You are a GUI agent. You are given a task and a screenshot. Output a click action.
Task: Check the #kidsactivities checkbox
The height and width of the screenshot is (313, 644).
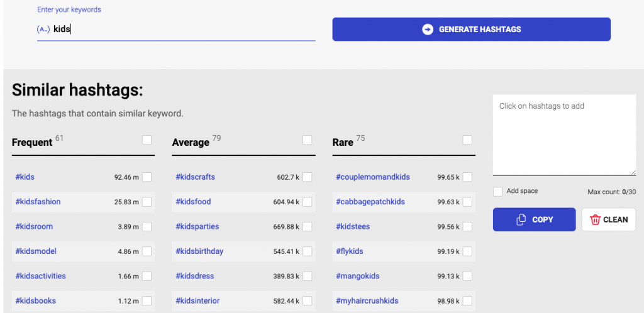click(x=147, y=276)
